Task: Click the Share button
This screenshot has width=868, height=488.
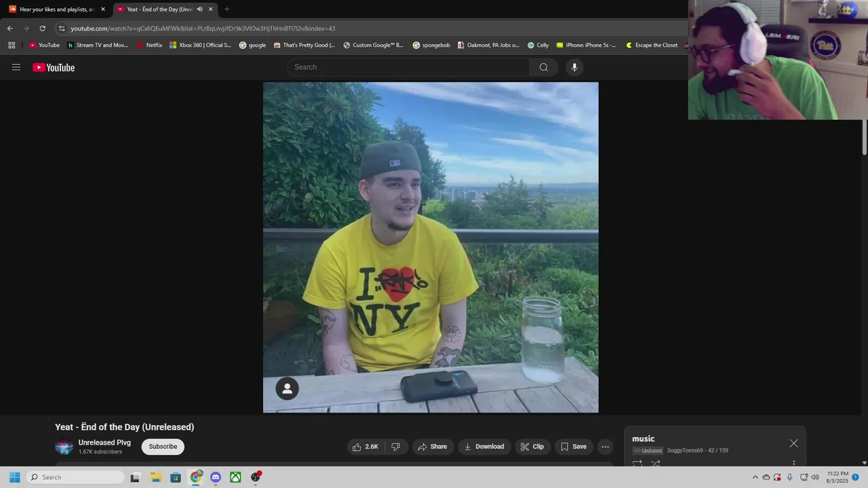Action: (x=432, y=447)
